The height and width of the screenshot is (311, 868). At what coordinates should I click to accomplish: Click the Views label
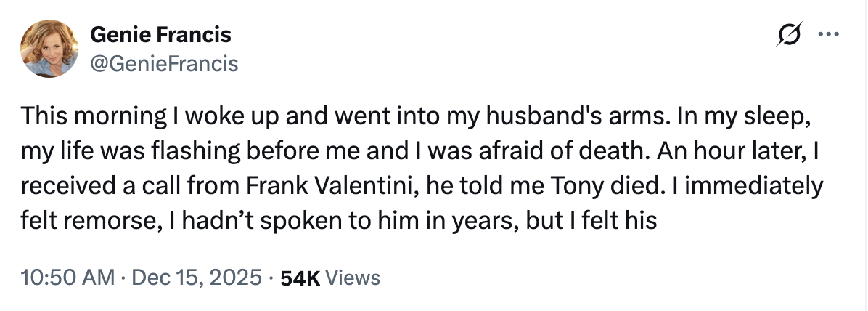click(353, 277)
